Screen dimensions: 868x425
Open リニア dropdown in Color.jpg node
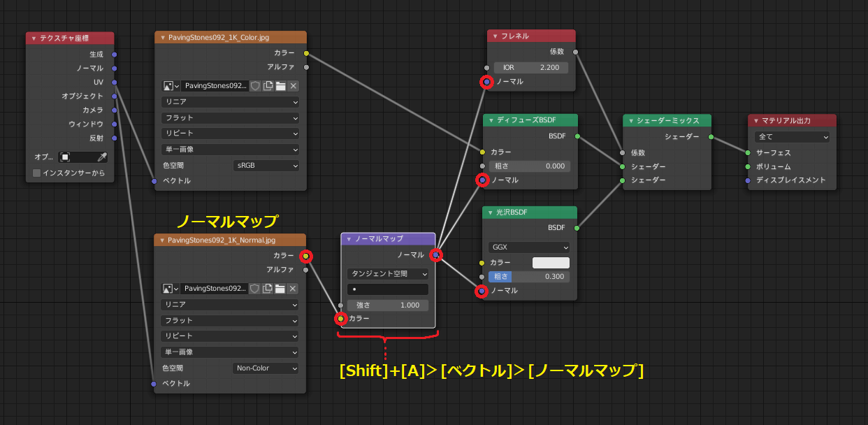pyautogui.click(x=230, y=102)
